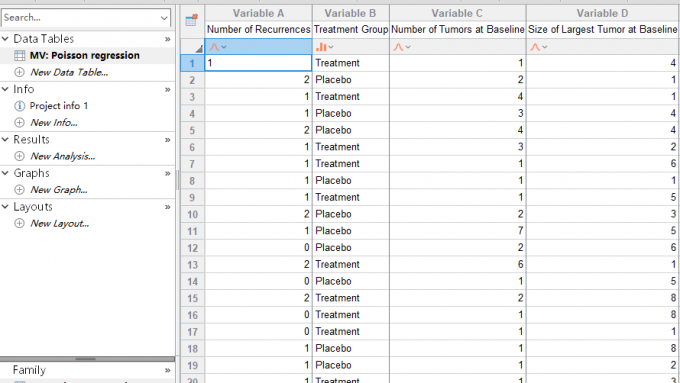Screen dimensions: 680x383
Task: Collapse the Results section
Action: pyautogui.click(x=5, y=140)
